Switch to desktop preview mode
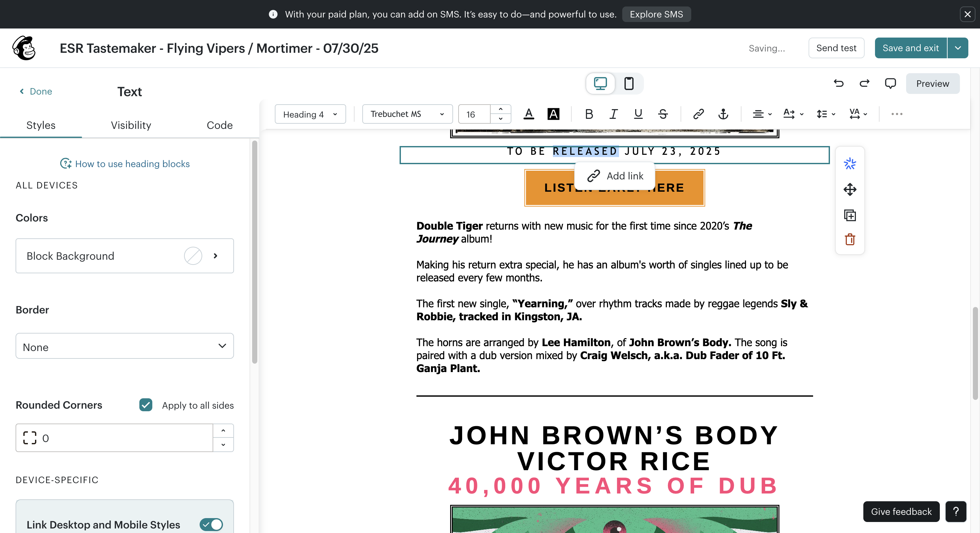 tap(600, 83)
